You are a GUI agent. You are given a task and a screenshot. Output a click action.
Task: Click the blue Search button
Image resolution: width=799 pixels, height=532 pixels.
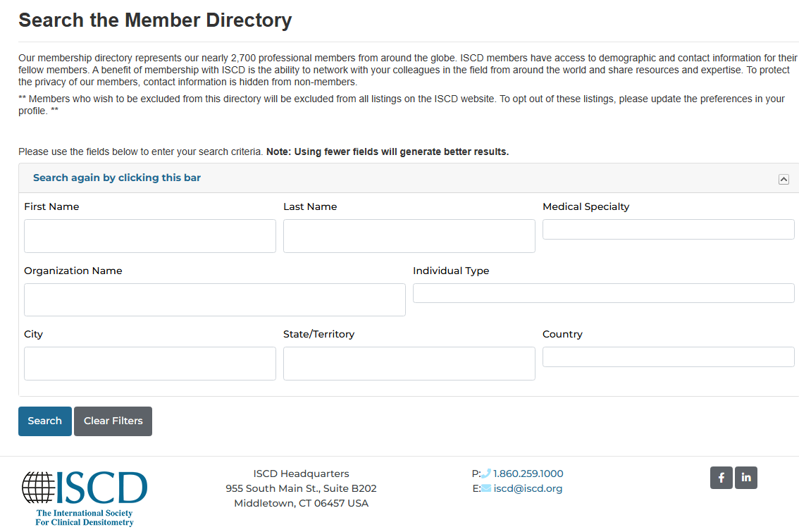(45, 421)
